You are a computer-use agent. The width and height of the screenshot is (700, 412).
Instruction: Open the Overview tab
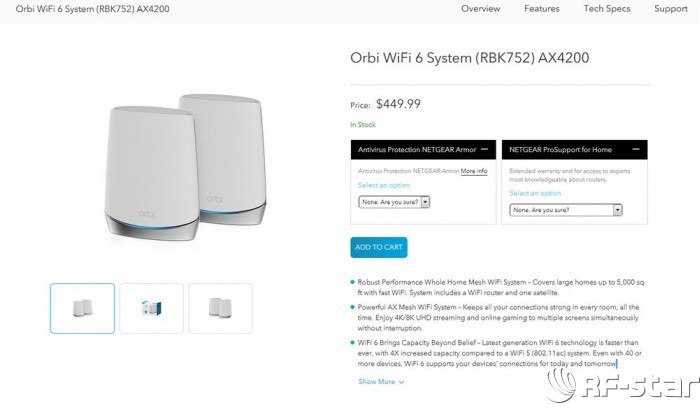480,9
